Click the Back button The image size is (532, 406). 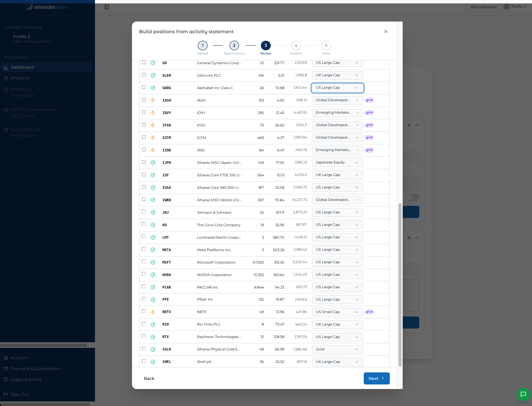(x=149, y=378)
